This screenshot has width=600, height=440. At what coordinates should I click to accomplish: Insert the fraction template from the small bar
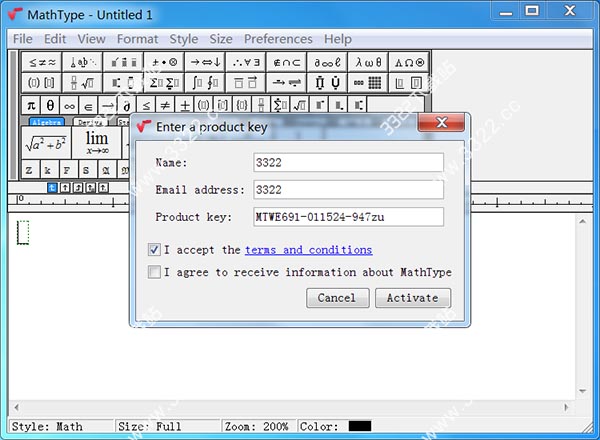tap(261, 105)
